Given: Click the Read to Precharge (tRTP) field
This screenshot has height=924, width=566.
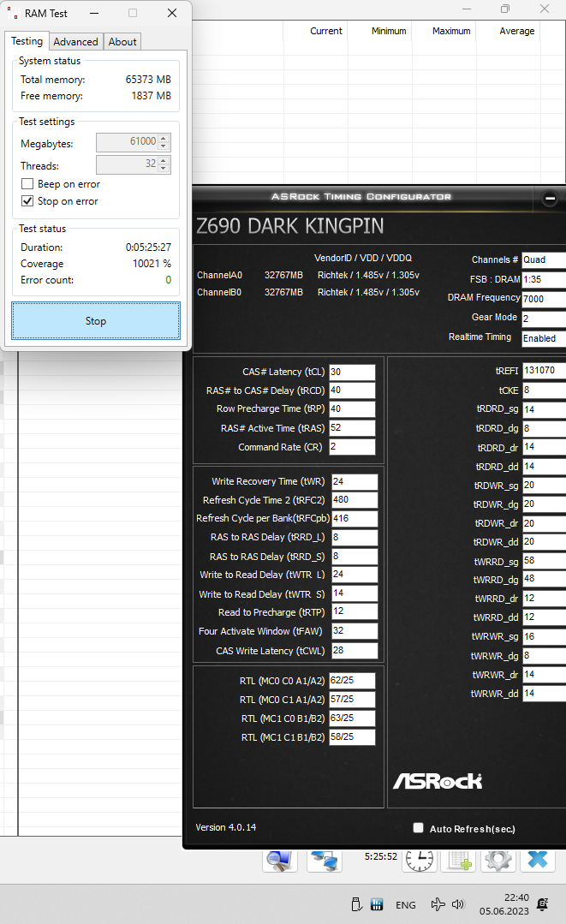Looking at the screenshot, I should pos(354,611).
